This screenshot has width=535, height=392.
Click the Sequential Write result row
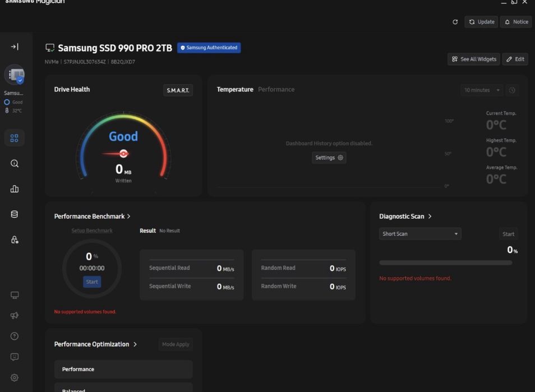click(192, 286)
